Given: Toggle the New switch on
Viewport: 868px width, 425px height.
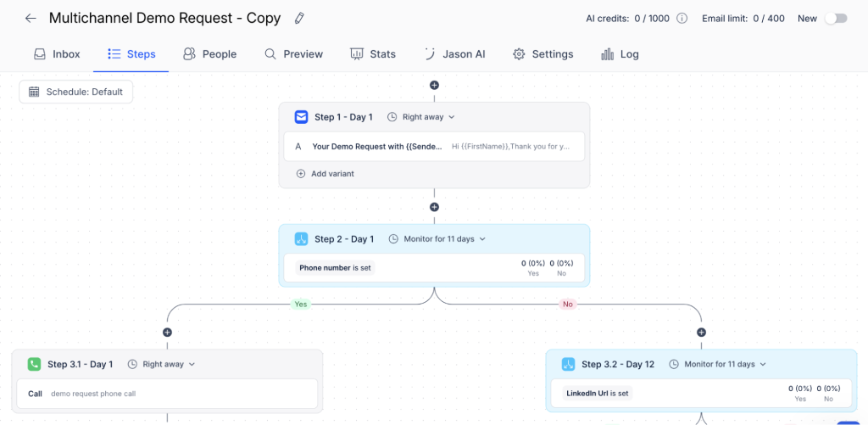Looking at the screenshot, I should coord(836,19).
